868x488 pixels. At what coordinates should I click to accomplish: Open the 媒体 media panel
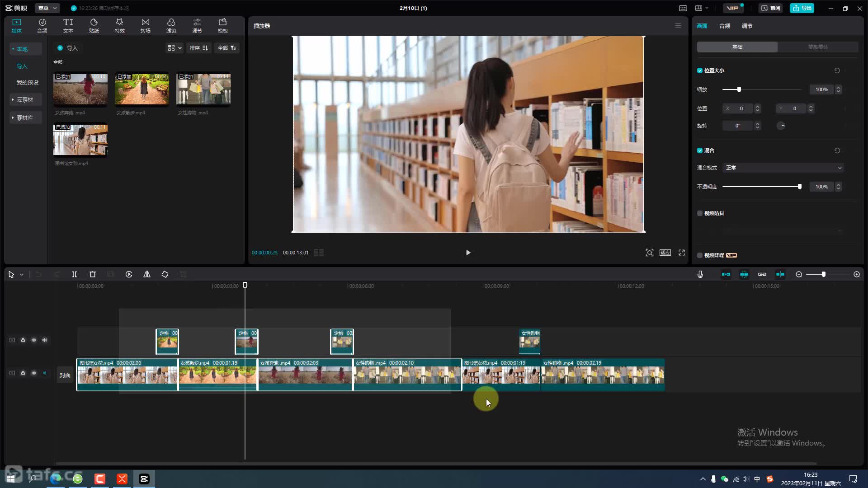(17, 26)
